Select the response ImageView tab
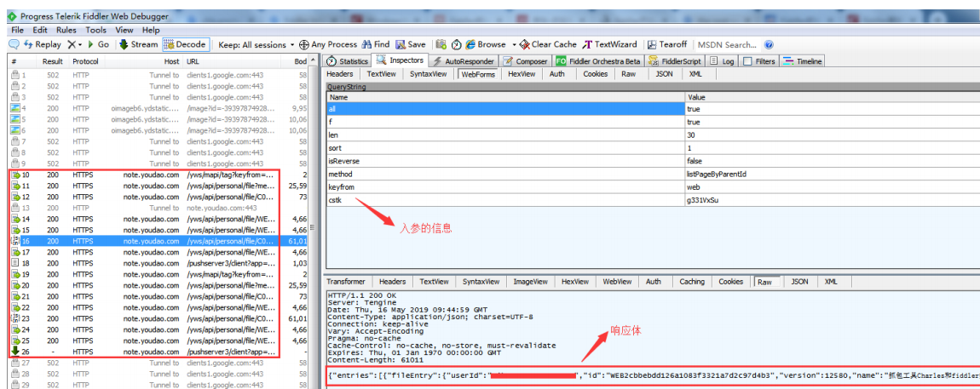This screenshot has height=389, width=980. [530, 282]
